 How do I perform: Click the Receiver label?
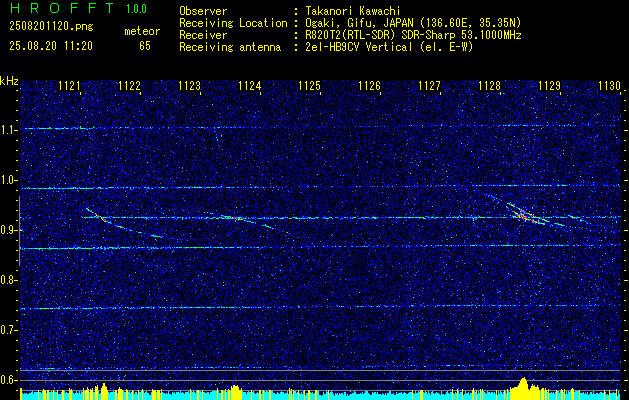tap(203, 35)
